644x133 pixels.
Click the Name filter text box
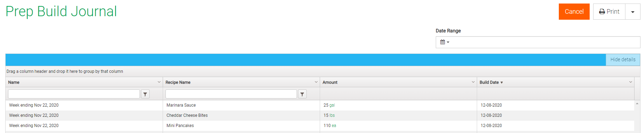click(74, 94)
